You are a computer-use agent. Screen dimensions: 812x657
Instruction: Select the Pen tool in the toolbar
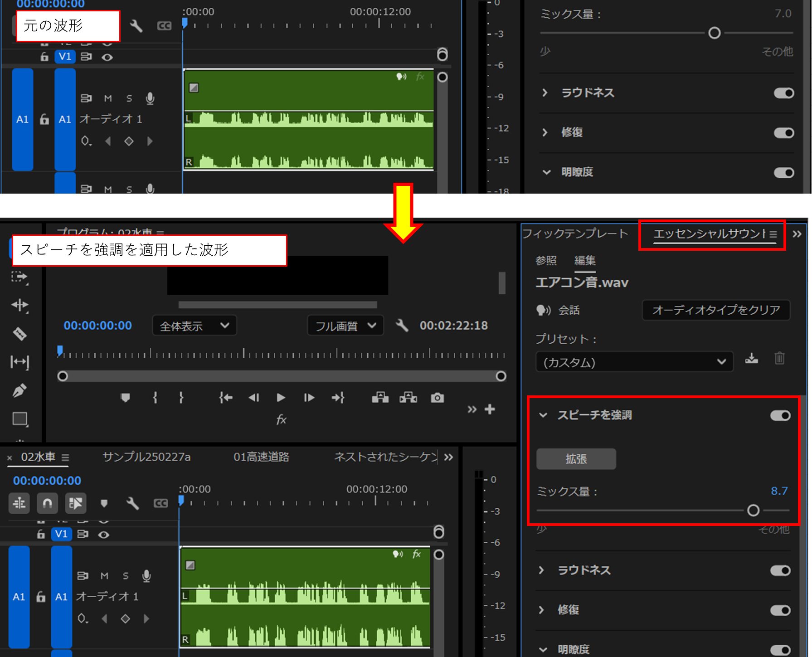coord(20,390)
